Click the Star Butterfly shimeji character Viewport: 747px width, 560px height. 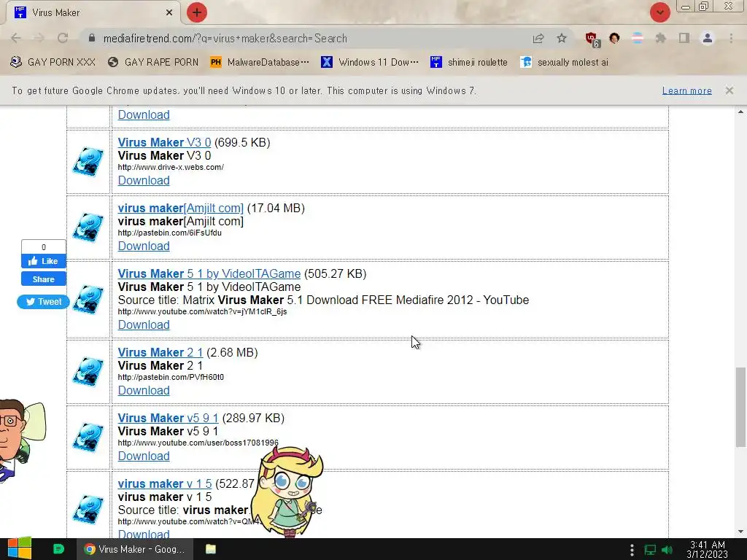coord(287,493)
